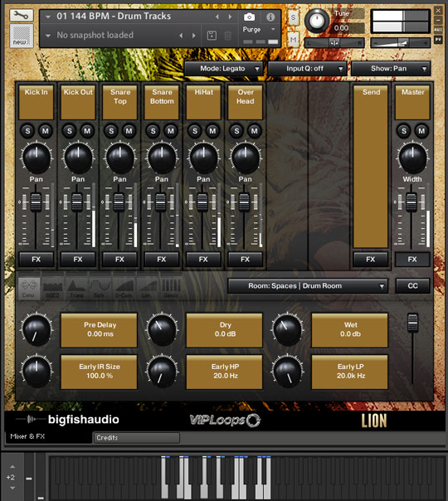Click the Kick In Pan knob
The width and height of the screenshot is (448, 501).
37,158
